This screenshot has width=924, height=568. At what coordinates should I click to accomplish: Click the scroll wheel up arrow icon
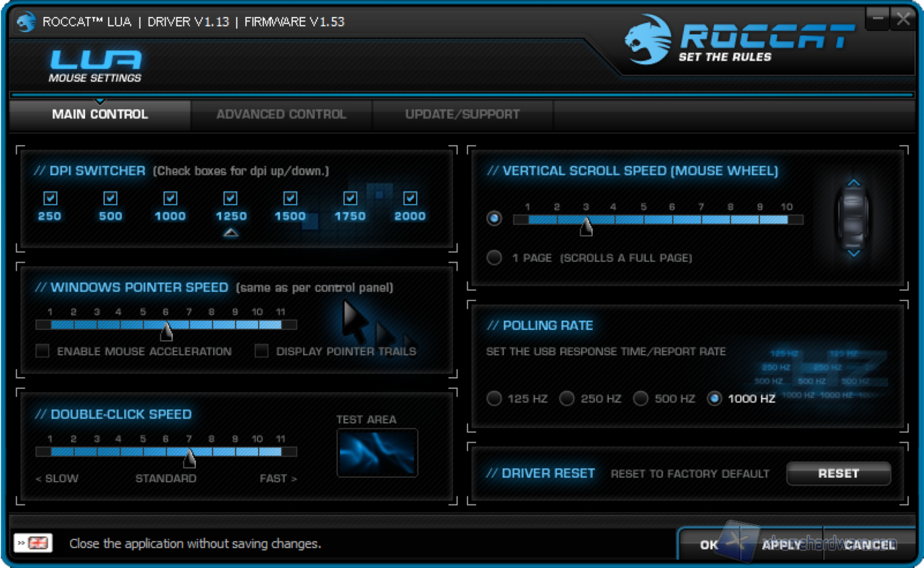point(854,183)
